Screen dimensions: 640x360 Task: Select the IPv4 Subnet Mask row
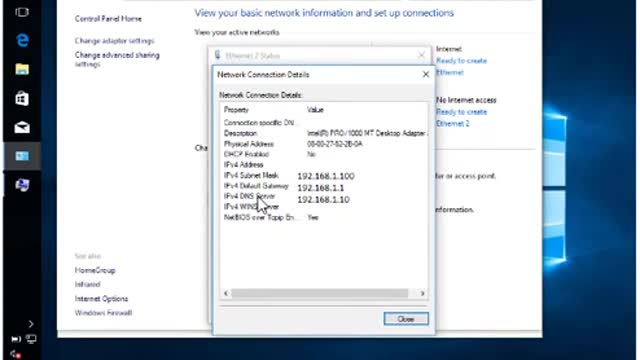324,176
